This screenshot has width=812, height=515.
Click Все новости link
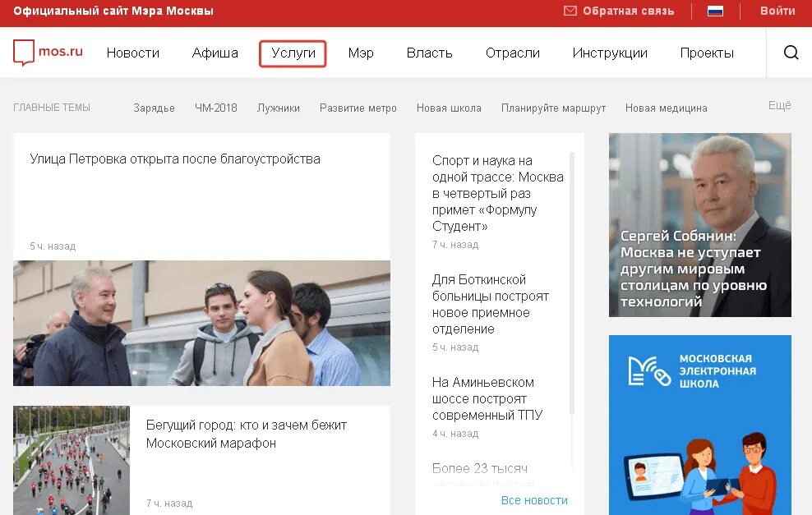coord(534,500)
